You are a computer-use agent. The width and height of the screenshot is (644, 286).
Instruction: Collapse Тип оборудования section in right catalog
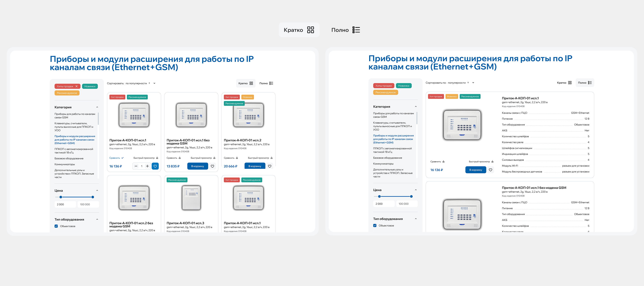pos(416,219)
